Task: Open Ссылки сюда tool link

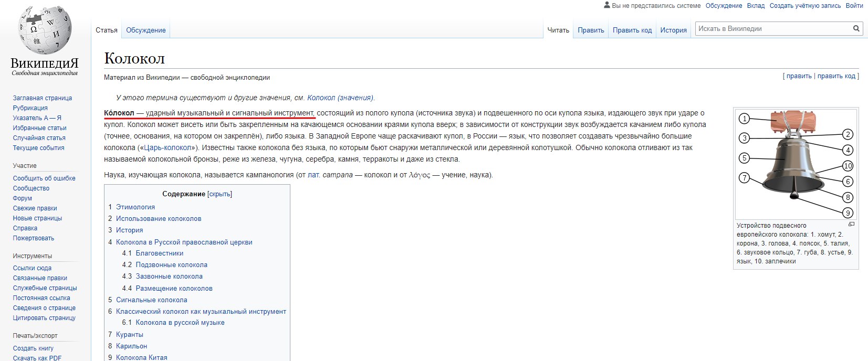Action: point(32,268)
